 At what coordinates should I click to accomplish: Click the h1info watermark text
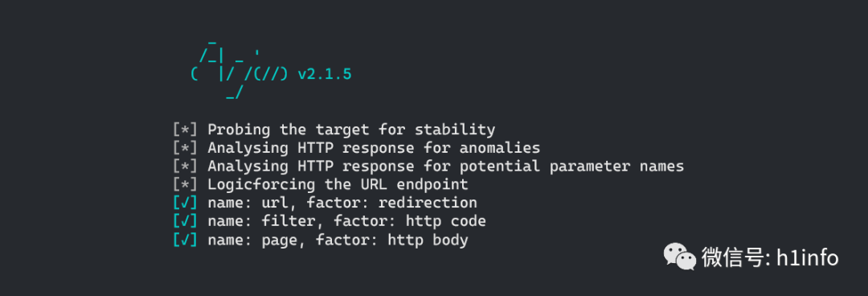[x=807, y=257]
